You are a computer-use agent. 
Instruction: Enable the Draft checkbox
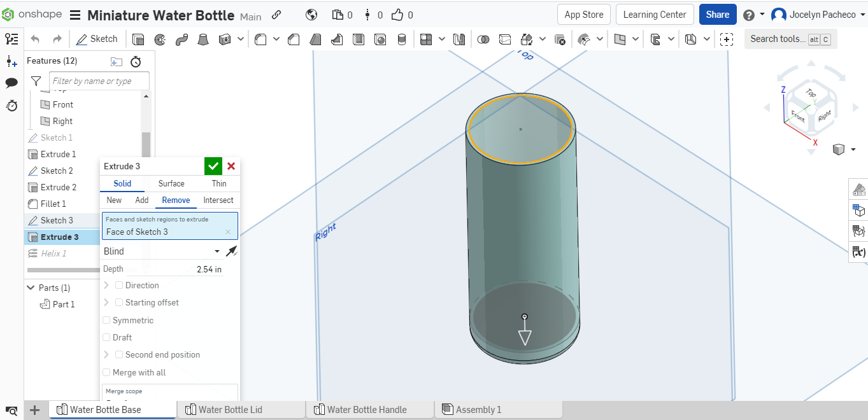pos(107,337)
